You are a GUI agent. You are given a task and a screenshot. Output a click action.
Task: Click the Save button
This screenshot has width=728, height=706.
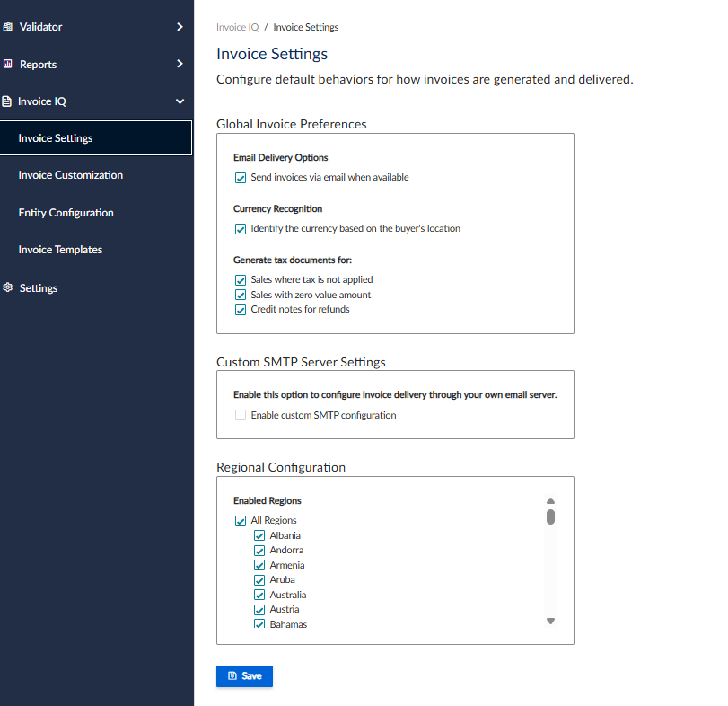coord(244,675)
